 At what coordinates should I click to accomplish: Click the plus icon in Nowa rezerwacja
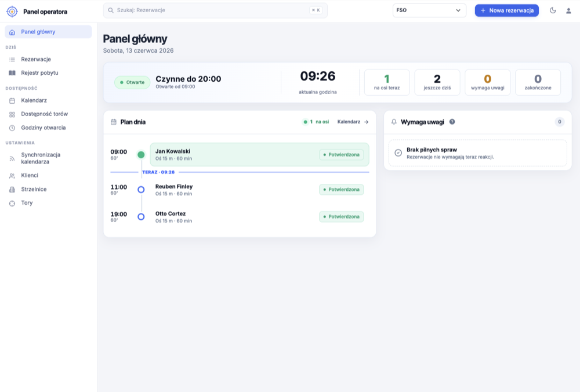coord(483,10)
